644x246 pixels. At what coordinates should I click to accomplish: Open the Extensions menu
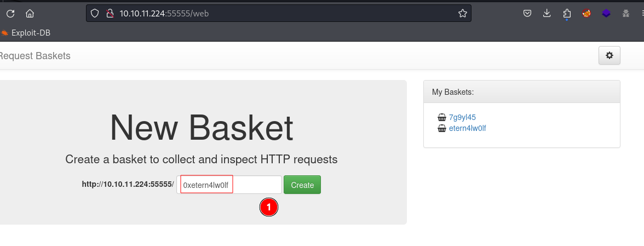point(567,14)
